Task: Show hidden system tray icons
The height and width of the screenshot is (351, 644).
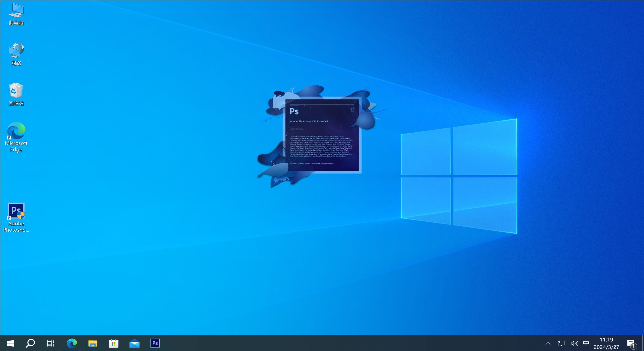Action: click(x=548, y=343)
